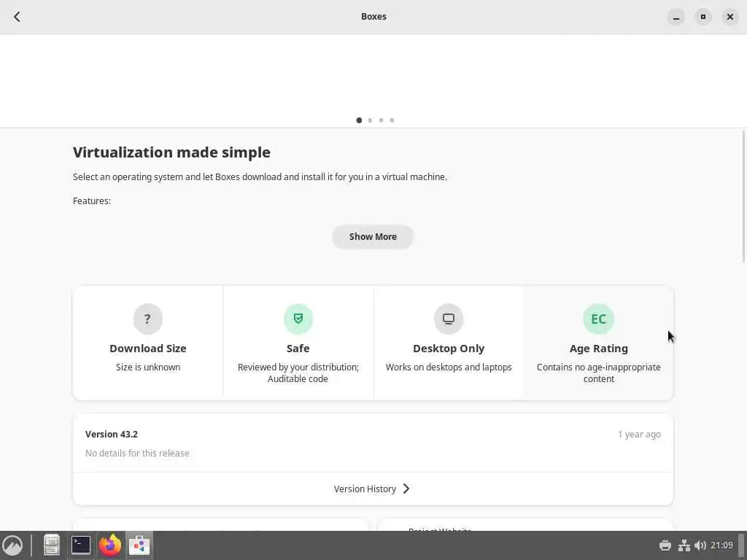
Task: Open the Download Size info card
Action: coord(147,343)
